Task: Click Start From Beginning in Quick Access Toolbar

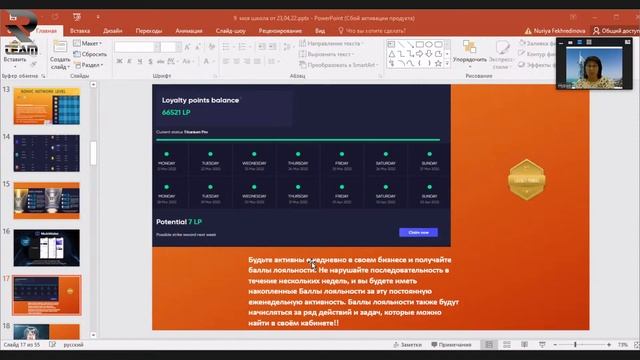Action: [x=77, y=17]
